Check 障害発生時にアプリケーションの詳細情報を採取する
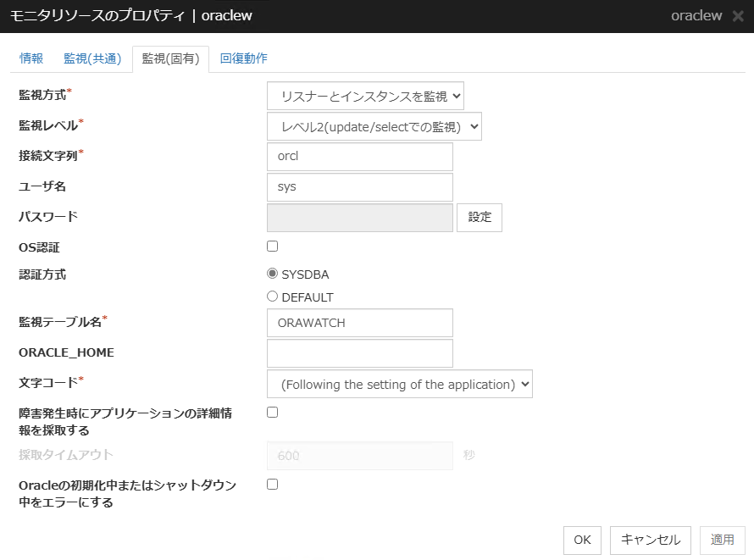 [272, 412]
